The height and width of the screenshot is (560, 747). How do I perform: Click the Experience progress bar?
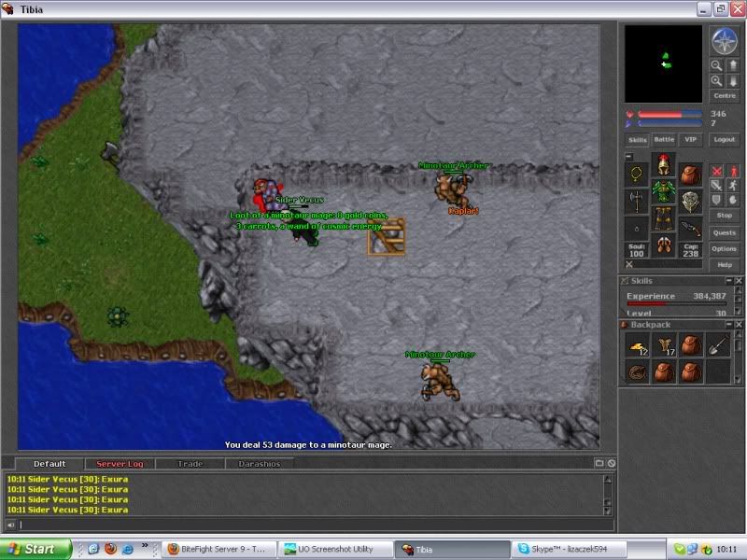click(x=676, y=303)
